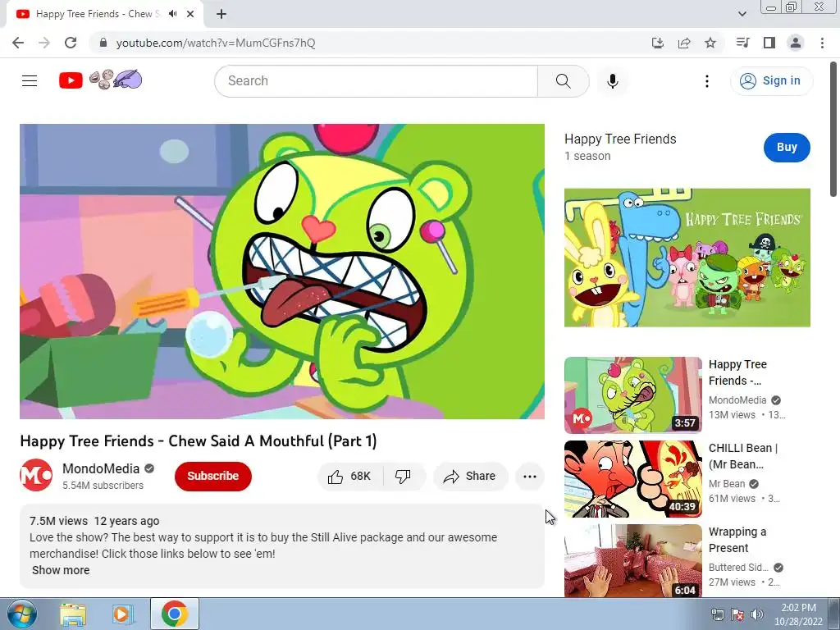Click MondoMedia channel under 3:57 video
Viewport: 840px width, 630px height.
737,400
